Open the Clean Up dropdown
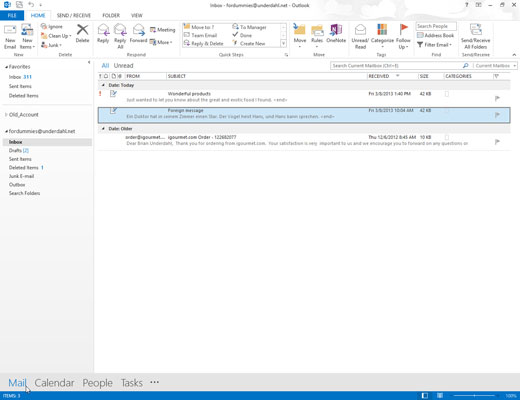The width and height of the screenshot is (520, 400). 56,36
